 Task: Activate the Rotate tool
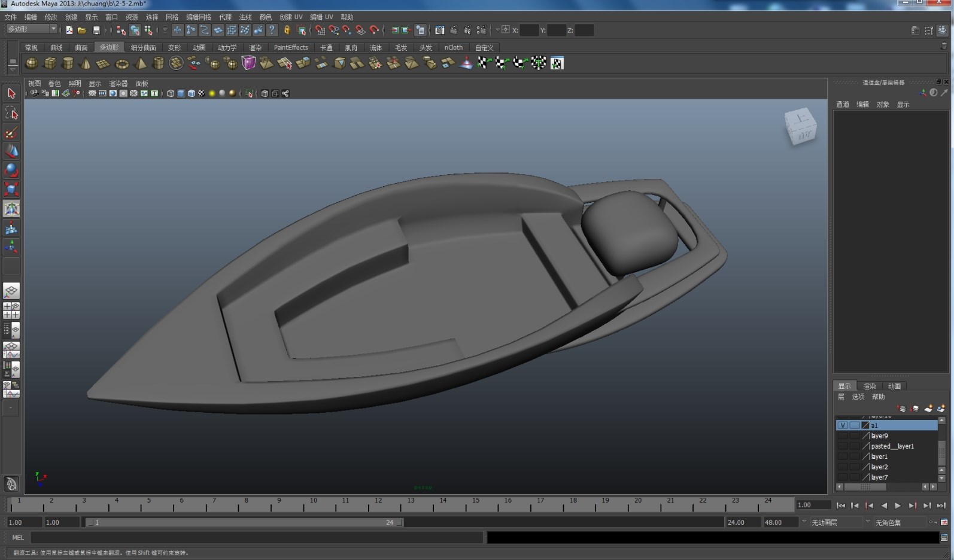[11, 170]
